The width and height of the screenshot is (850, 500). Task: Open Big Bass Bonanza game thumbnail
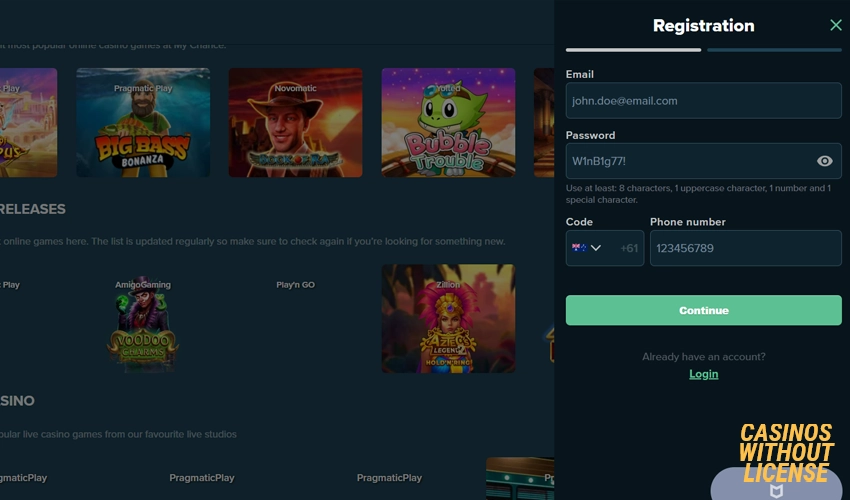143,123
